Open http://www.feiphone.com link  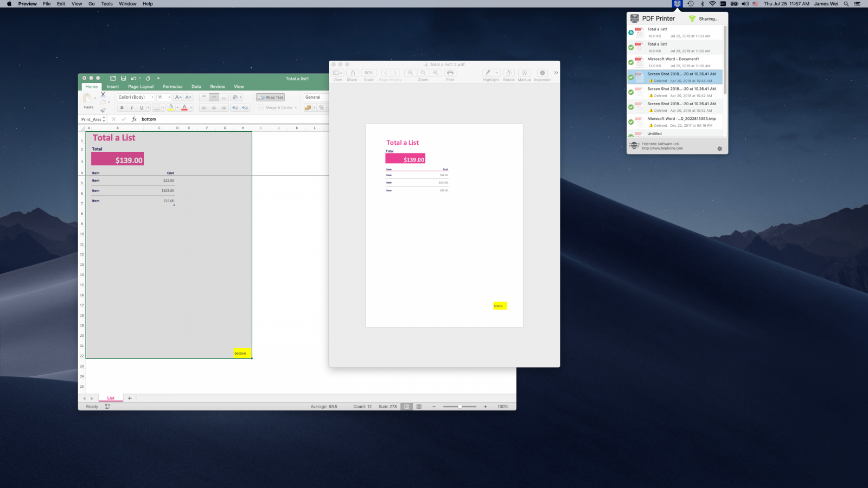662,148
